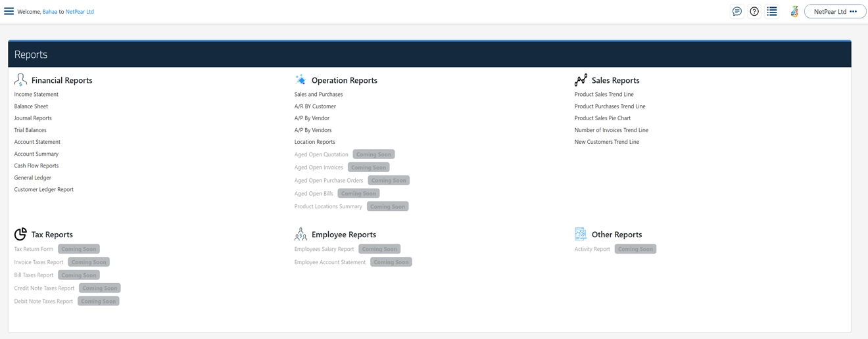868x339 pixels.
Task: Click the help question mark icon
Action: (x=754, y=11)
